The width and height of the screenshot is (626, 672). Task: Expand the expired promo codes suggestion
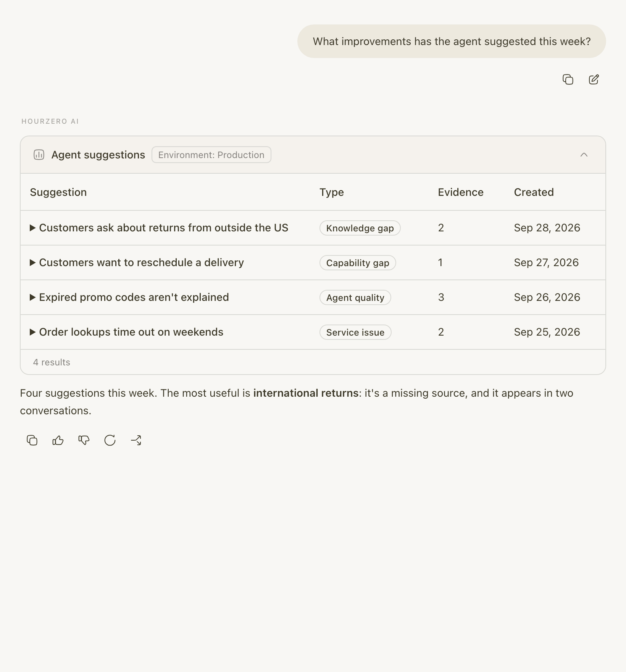[x=33, y=297]
